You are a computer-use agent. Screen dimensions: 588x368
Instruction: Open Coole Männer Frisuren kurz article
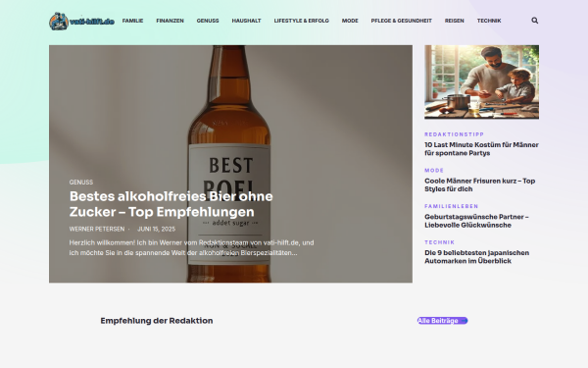479,185
